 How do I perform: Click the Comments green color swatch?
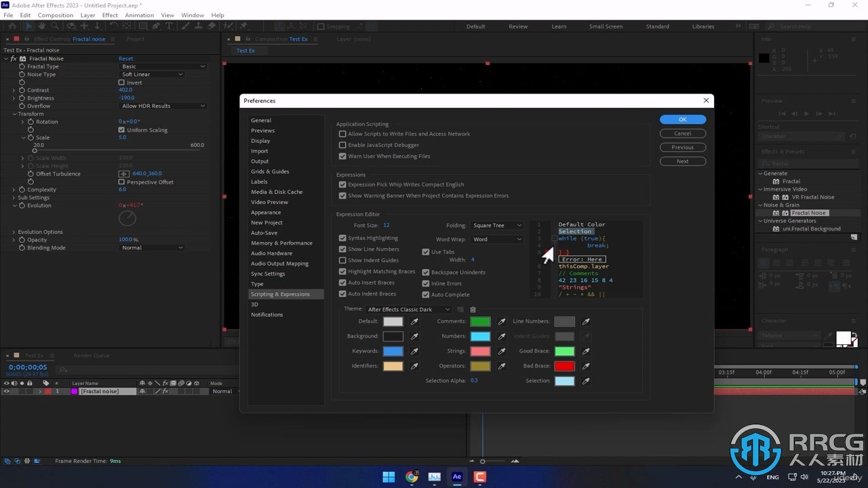pyautogui.click(x=480, y=321)
